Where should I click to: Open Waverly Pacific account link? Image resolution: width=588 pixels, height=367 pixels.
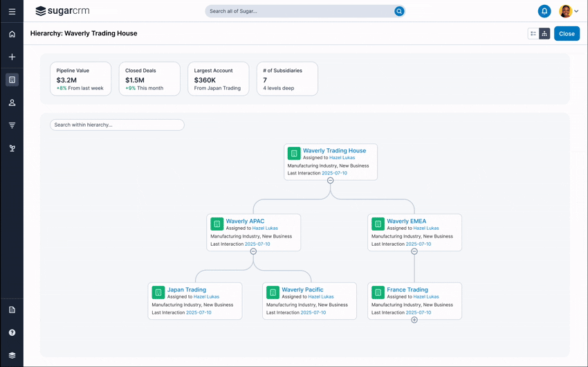tap(302, 289)
